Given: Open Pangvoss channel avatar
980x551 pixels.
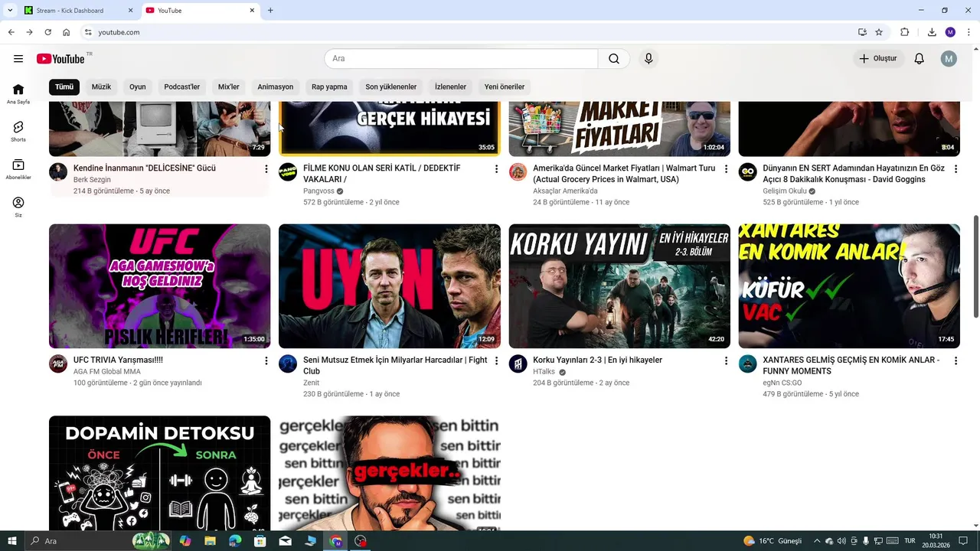Looking at the screenshot, I should pyautogui.click(x=288, y=172).
